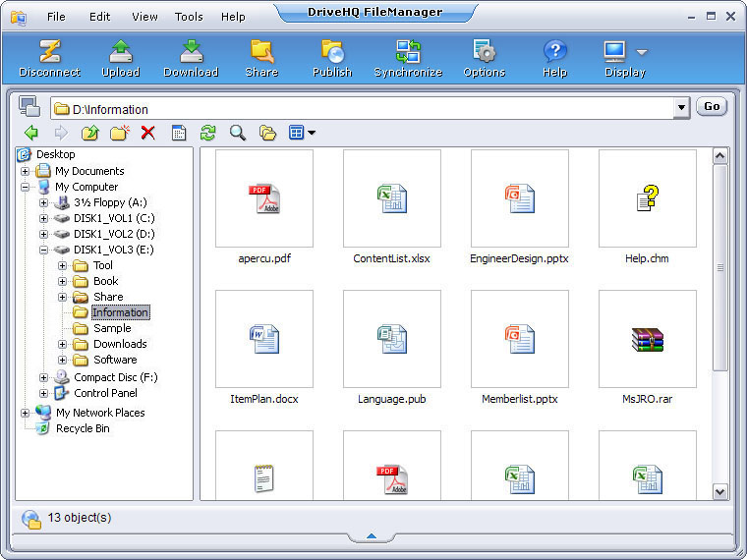Viewport: 747px width, 560px height.
Task: Open the search magnifier tool
Action: pyautogui.click(x=238, y=133)
